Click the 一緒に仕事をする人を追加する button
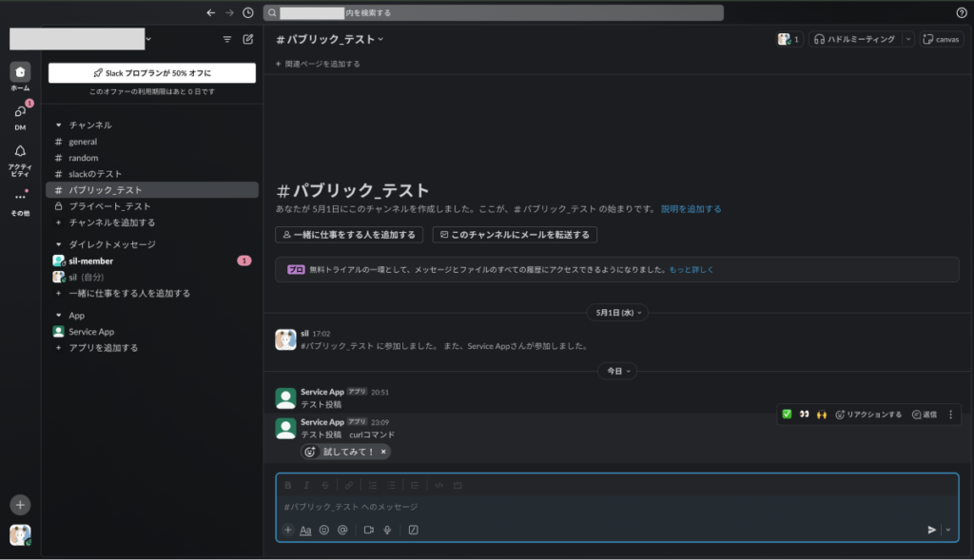Viewport: 974px width, 560px height. pyautogui.click(x=349, y=235)
